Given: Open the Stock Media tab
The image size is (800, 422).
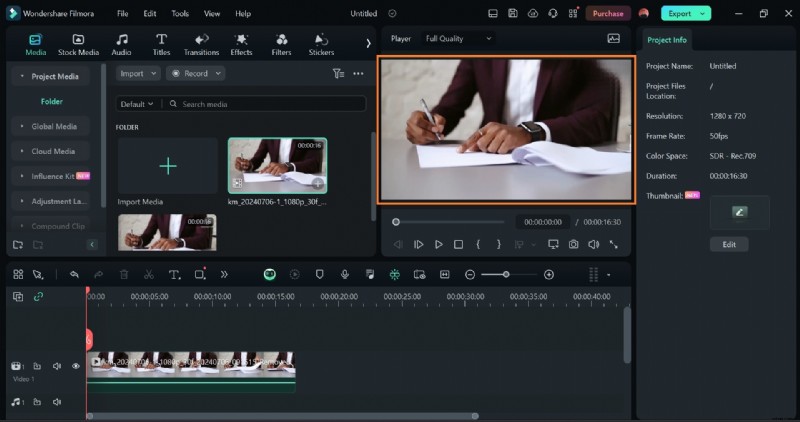Looking at the screenshot, I should [x=78, y=45].
